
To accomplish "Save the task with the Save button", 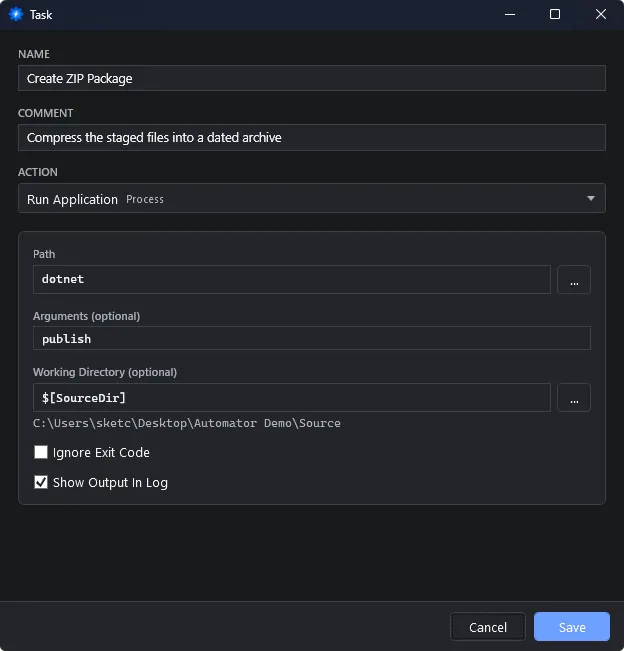I will [x=572, y=627].
